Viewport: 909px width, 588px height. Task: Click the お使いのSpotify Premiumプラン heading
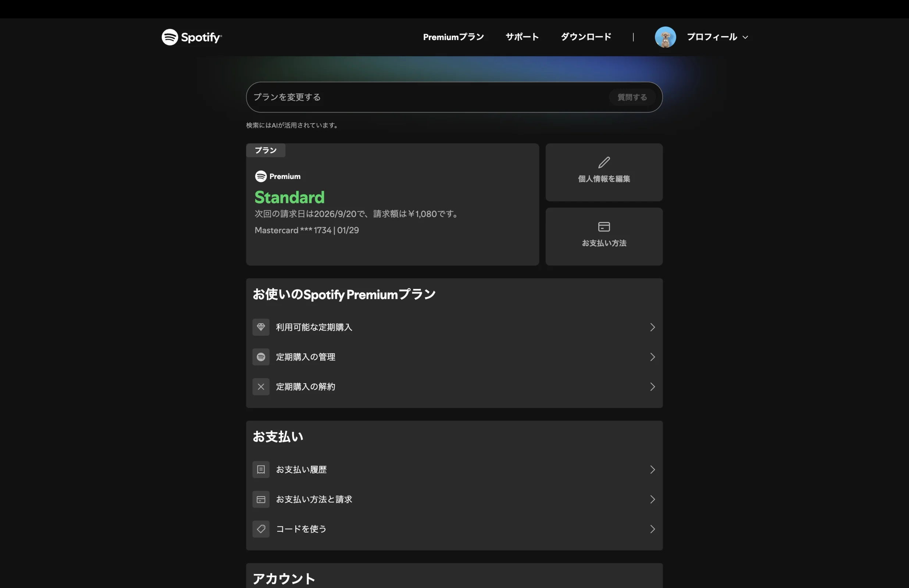(344, 294)
